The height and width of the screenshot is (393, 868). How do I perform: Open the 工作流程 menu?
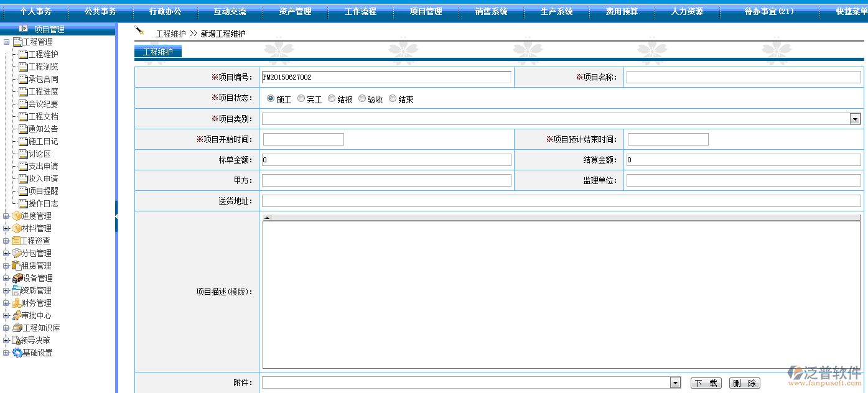360,11
